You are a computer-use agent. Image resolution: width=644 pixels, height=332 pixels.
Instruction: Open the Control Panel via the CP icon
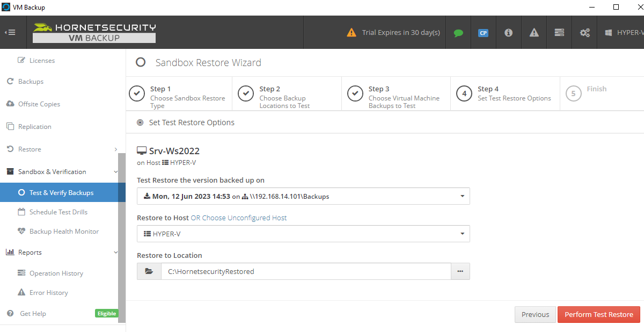coord(483,33)
